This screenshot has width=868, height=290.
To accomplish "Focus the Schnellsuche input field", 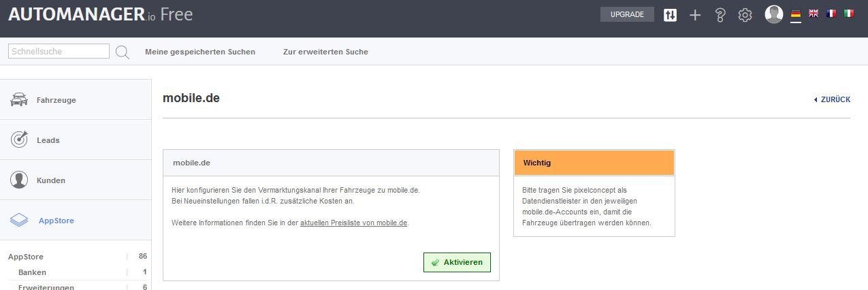I will [59, 51].
